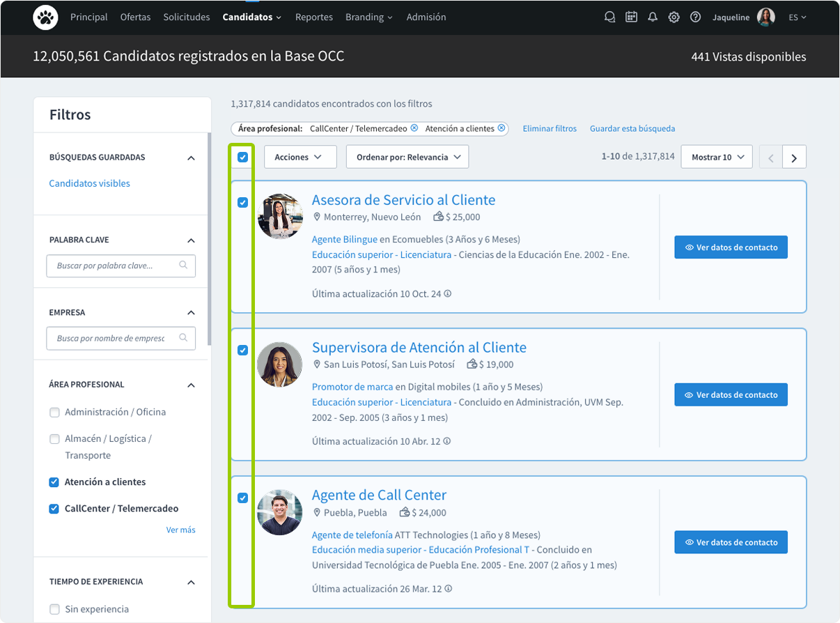Go to next results page arrow
Screen dimensions: 840x623
[794, 157]
